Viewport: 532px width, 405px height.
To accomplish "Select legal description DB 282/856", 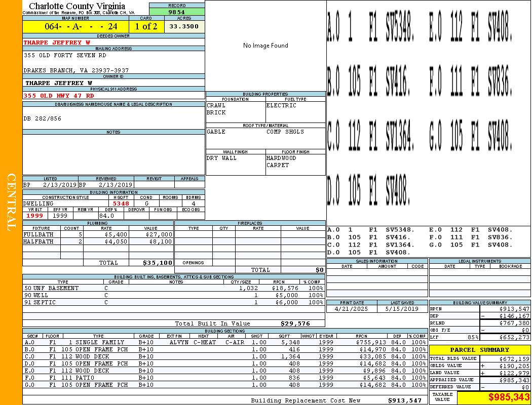I will point(43,118).
